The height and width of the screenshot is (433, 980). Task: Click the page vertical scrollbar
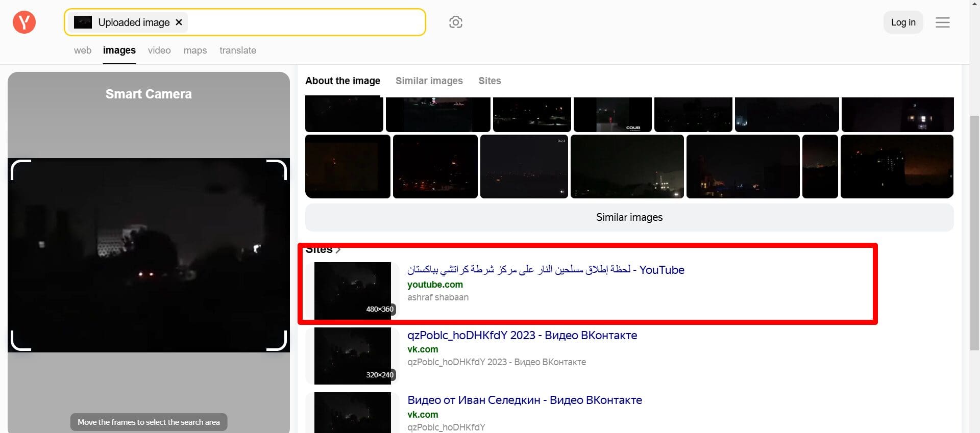coord(974,230)
